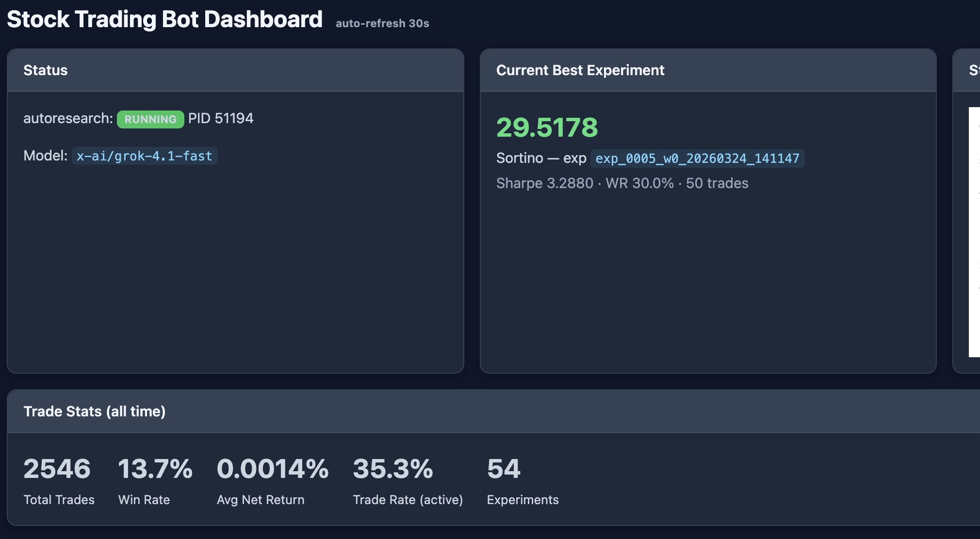This screenshot has width=980, height=539.
Task: Click the green RUNNING status badge
Action: pyautogui.click(x=150, y=119)
